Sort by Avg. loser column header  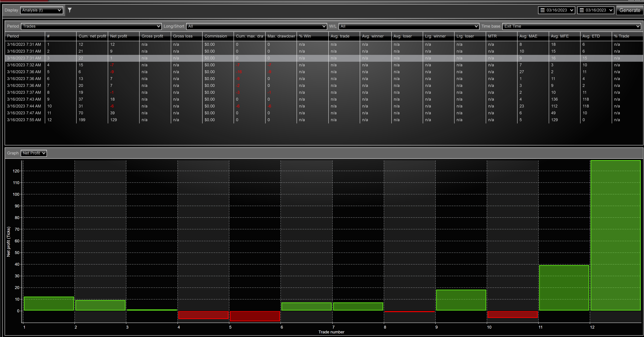coord(407,36)
